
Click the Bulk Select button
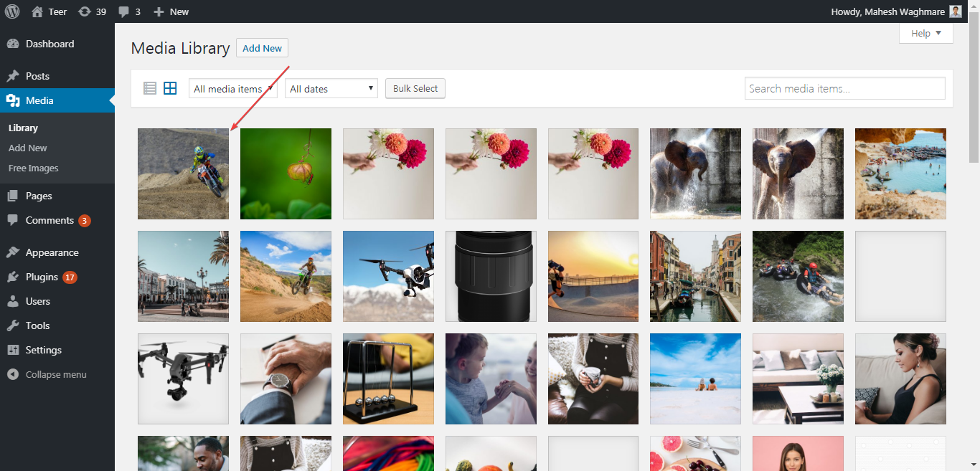(x=415, y=88)
